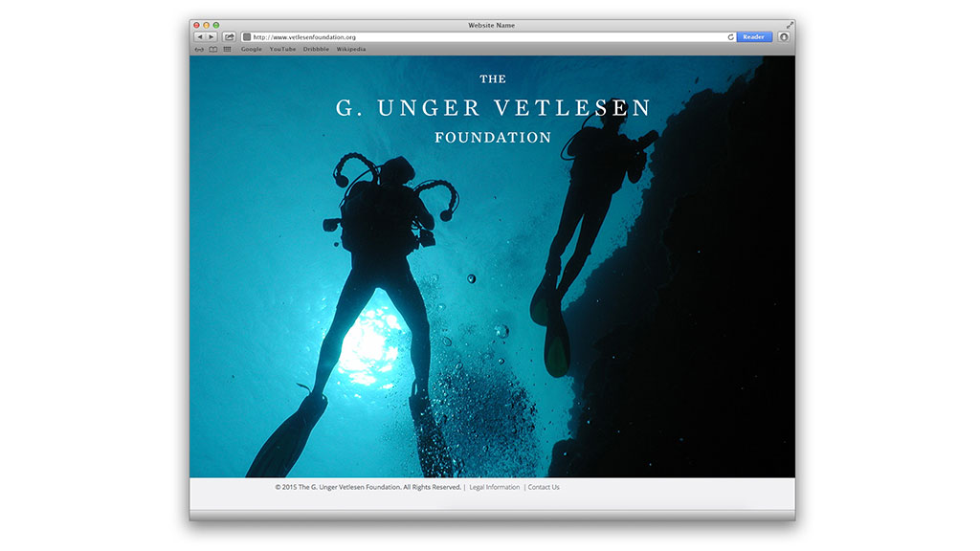The height and width of the screenshot is (551, 980).
Task: Click the Website Name title bar
Action: pos(491,25)
